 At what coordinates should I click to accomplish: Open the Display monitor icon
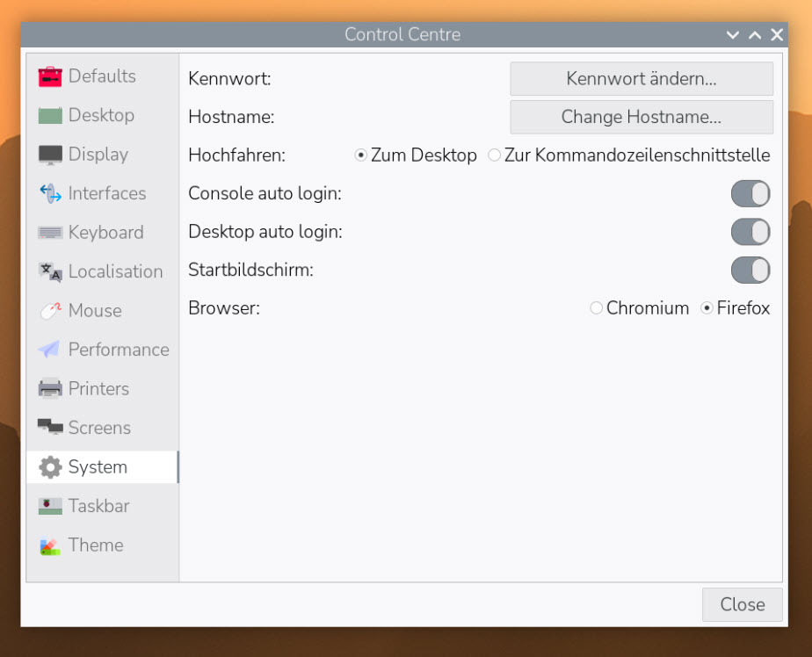click(50, 155)
